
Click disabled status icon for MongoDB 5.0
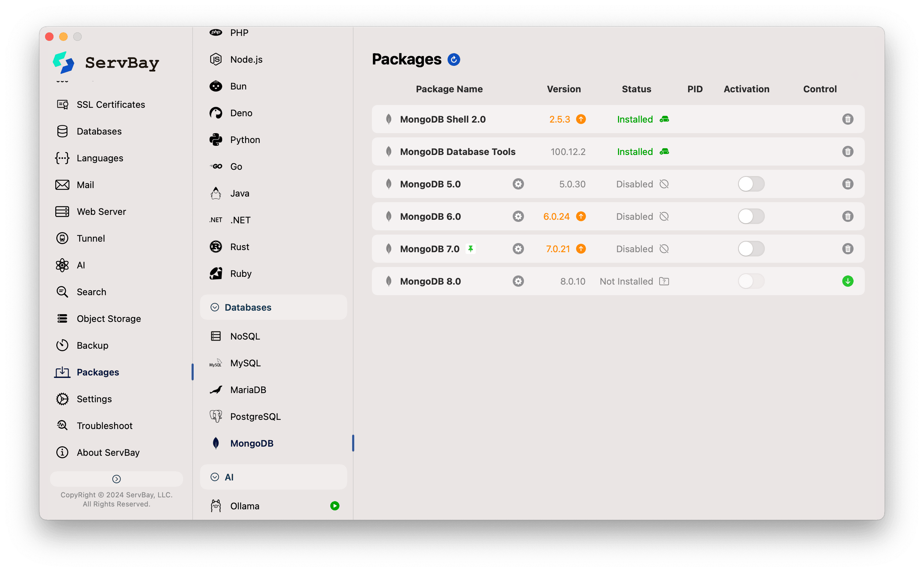pos(664,184)
